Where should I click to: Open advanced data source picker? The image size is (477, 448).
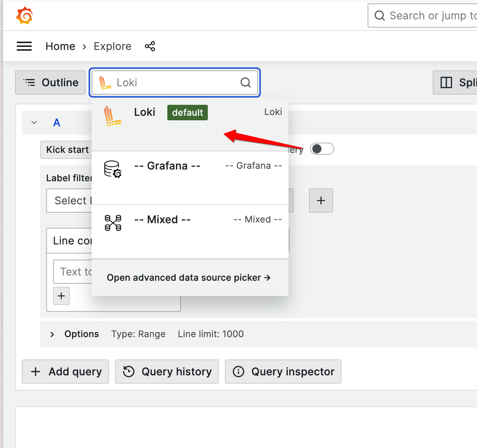(189, 278)
